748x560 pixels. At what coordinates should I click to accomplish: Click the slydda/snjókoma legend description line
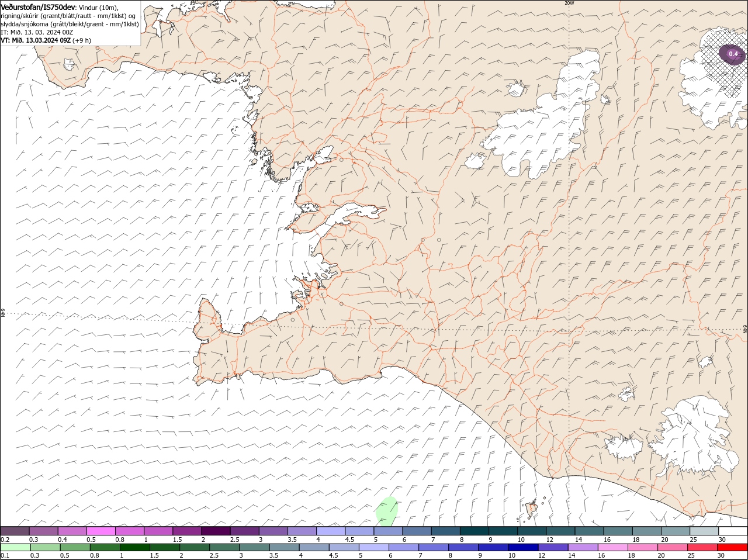tap(70, 24)
